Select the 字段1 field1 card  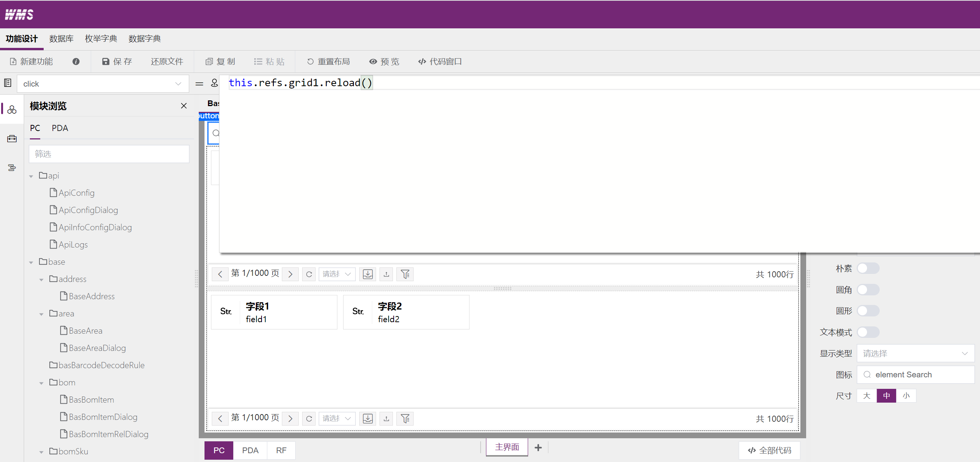274,312
